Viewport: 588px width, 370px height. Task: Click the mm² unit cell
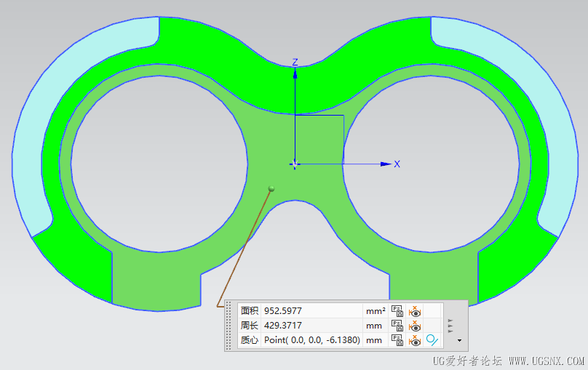tap(376, 311)
